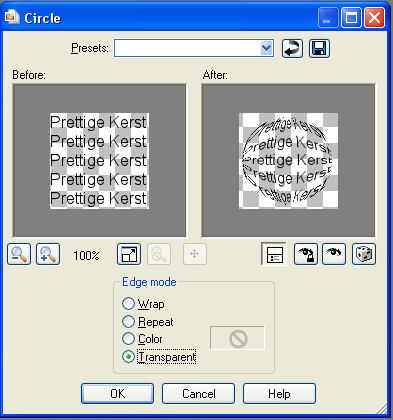393x420 pixels.
Task: Click the save preset floppy disk icon
Action: (319, 49)
